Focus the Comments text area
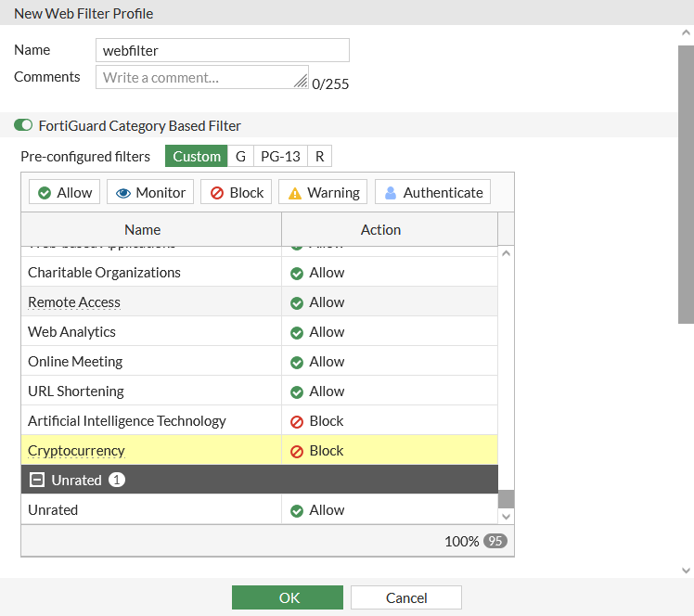This screenshot has width=694, height=616. 201,77
